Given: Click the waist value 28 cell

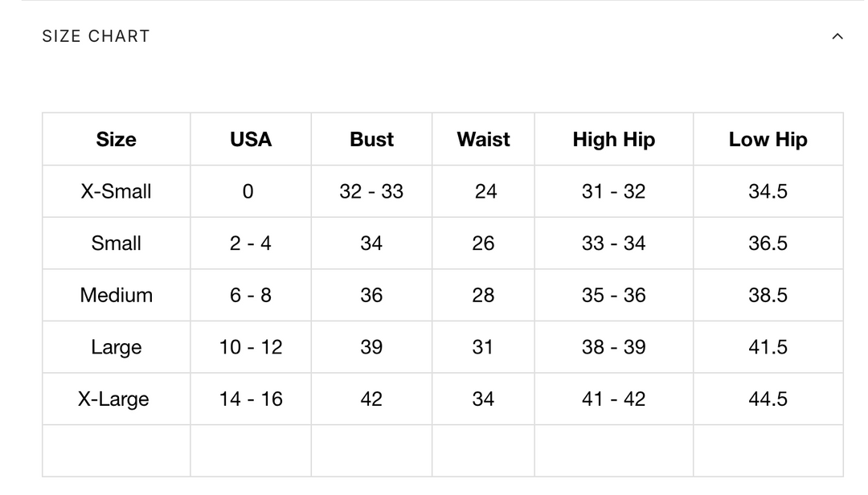Looking at the screenshot, I should 483,295.
